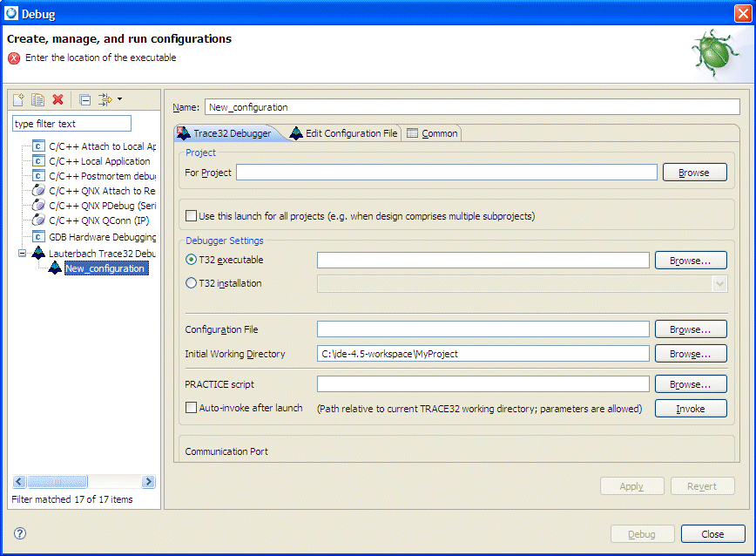Create a new launch configuration
The image size is (756, 556).
tap(18, 99)
